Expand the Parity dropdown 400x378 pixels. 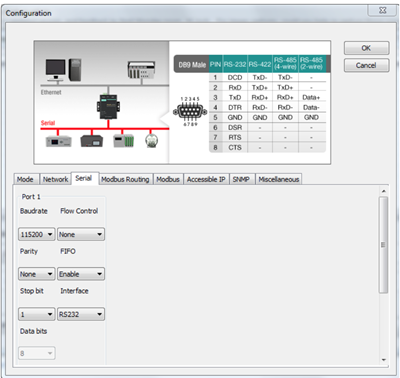(37, 274)
